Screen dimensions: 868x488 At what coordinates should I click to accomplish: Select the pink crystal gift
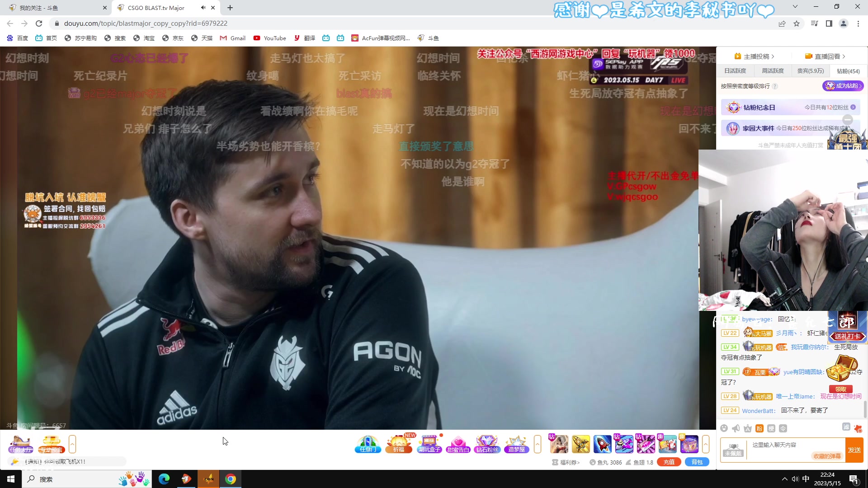coord(646,444)
